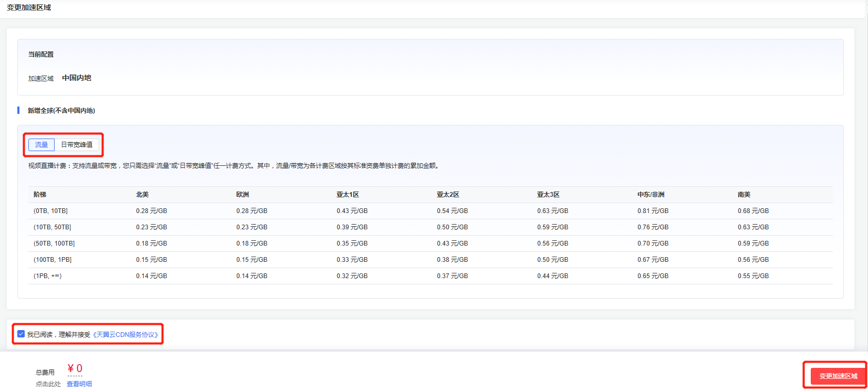Viewport: 868px width, 392px height.
Task: Click the 0.39 元/GB price cell
Action: 352,227
